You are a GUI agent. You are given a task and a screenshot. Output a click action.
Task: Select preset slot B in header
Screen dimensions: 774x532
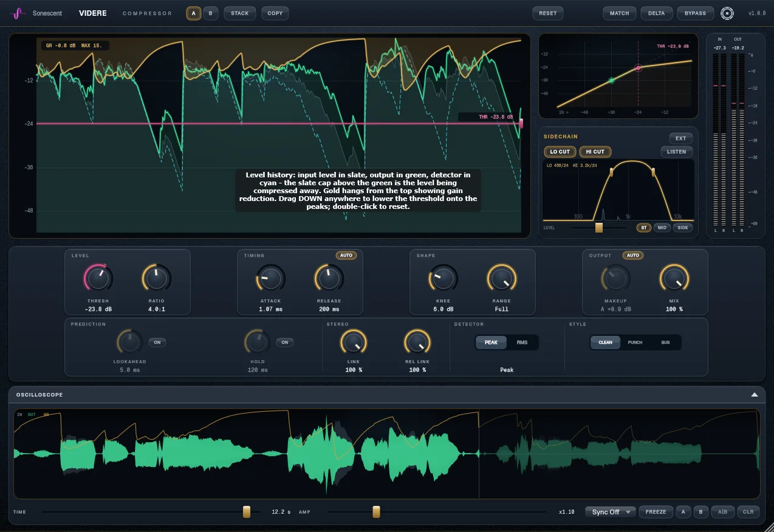click(x=211, y=13)
